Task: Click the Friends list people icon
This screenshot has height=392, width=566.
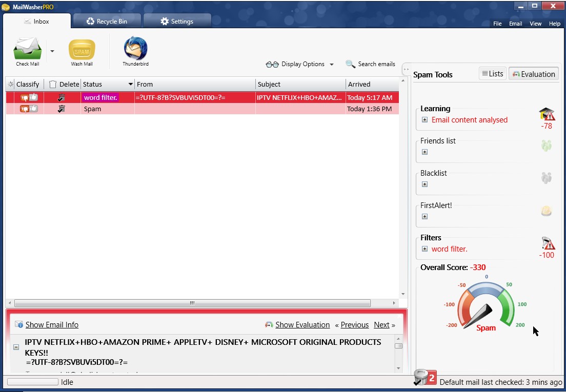Action: (x=547, y=146)
